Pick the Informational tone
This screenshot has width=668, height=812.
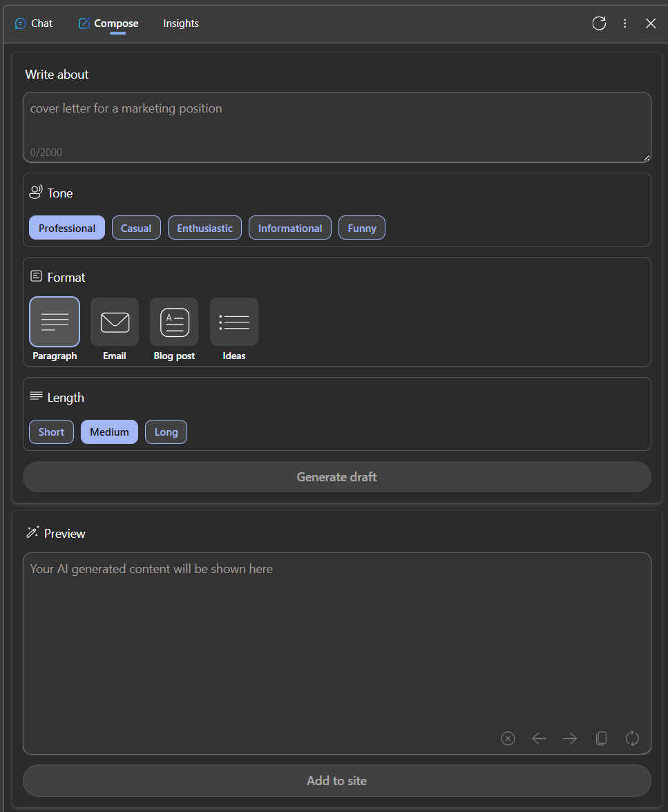(290, 228)
